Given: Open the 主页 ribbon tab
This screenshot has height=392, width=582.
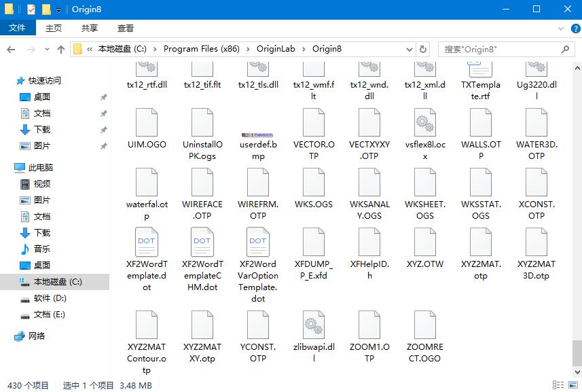Looking at the screenshot, I should (x=54, y=29).
